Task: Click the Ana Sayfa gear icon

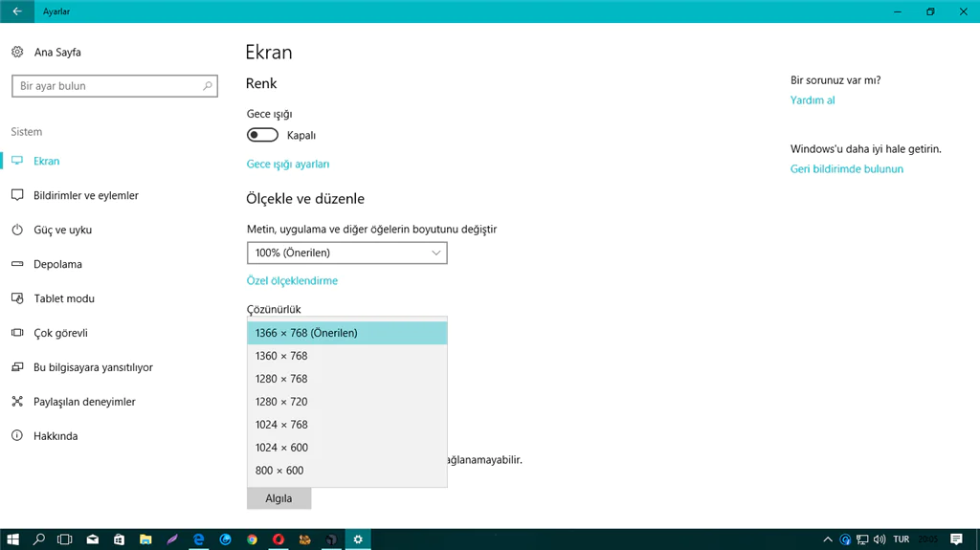Action: (x=17, y=52)
